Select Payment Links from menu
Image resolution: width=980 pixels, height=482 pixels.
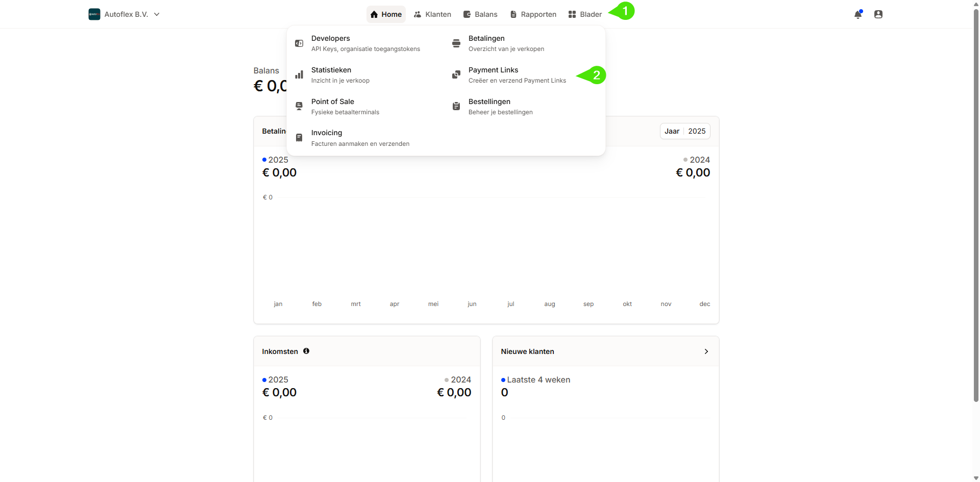click(493, 70)
